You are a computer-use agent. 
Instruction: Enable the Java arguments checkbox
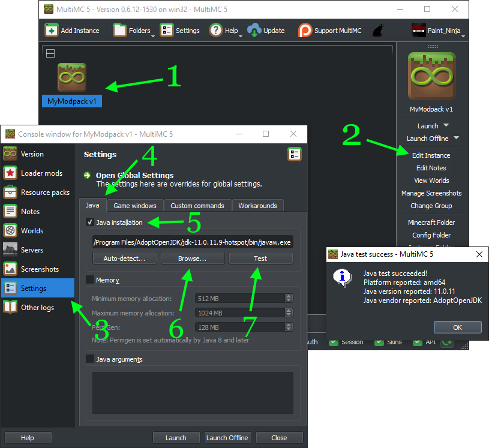point(90,359)
